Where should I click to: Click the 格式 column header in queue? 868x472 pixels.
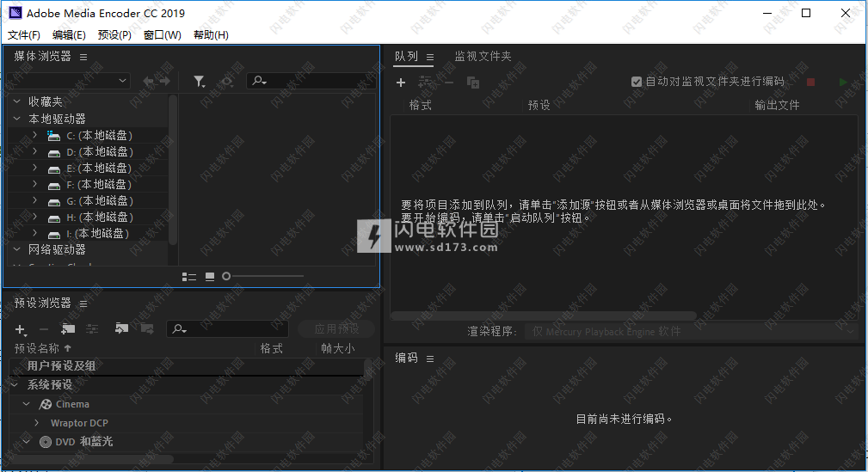tap(420, 105)
